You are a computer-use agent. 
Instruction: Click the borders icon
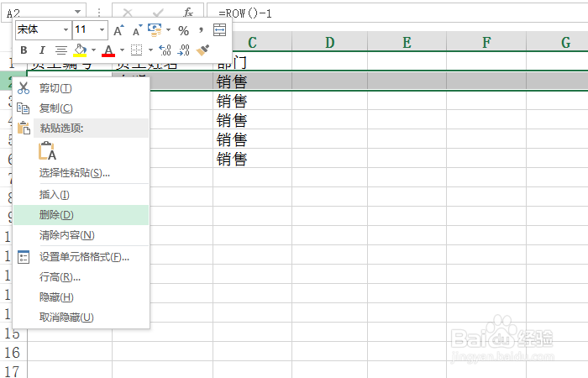[x=136, y=50]
